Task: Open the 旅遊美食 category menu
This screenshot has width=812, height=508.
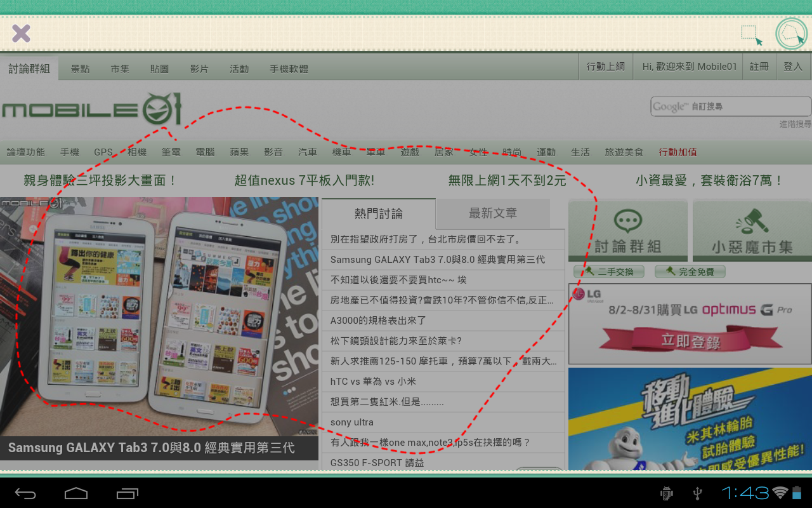Action: tap(624, 152)
